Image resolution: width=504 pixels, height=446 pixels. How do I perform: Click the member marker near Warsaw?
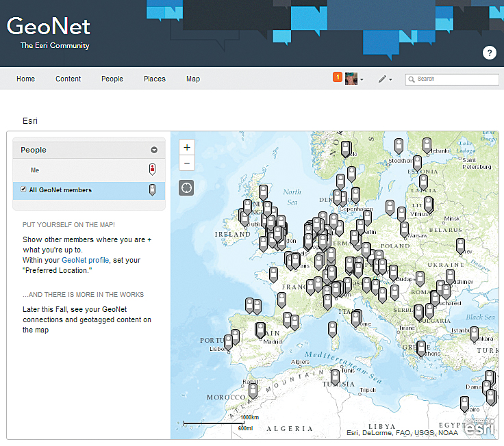404,230
